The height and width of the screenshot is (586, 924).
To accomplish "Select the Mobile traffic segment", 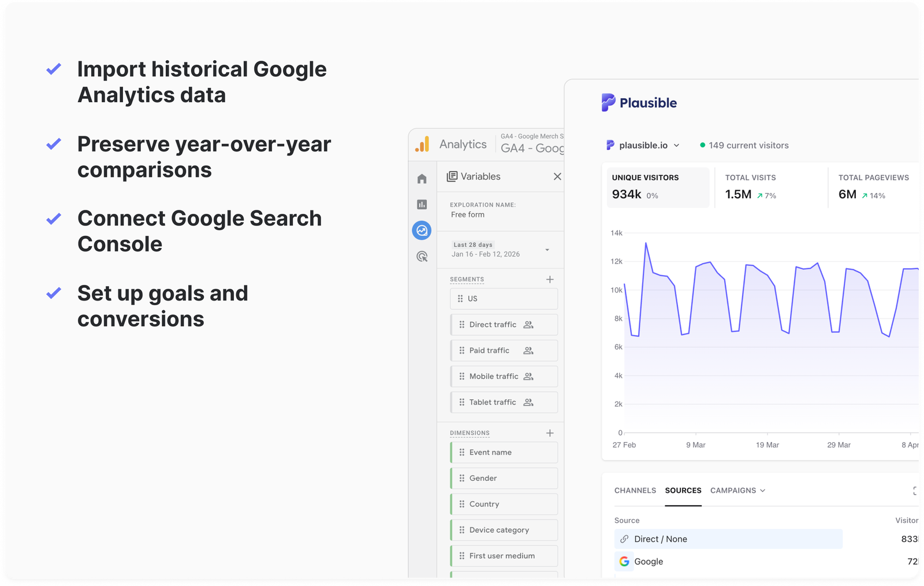I will [504, 377].
